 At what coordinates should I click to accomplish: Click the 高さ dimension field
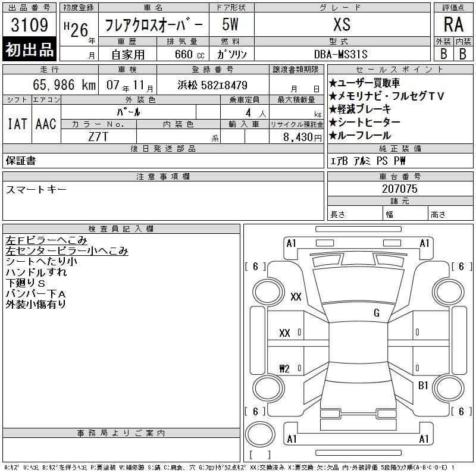pos(451,214)
